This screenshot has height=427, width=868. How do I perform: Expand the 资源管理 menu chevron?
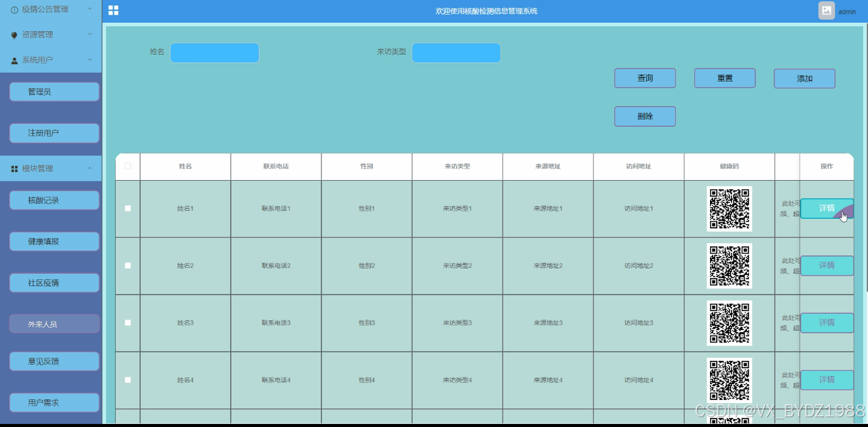click(90, 34)
